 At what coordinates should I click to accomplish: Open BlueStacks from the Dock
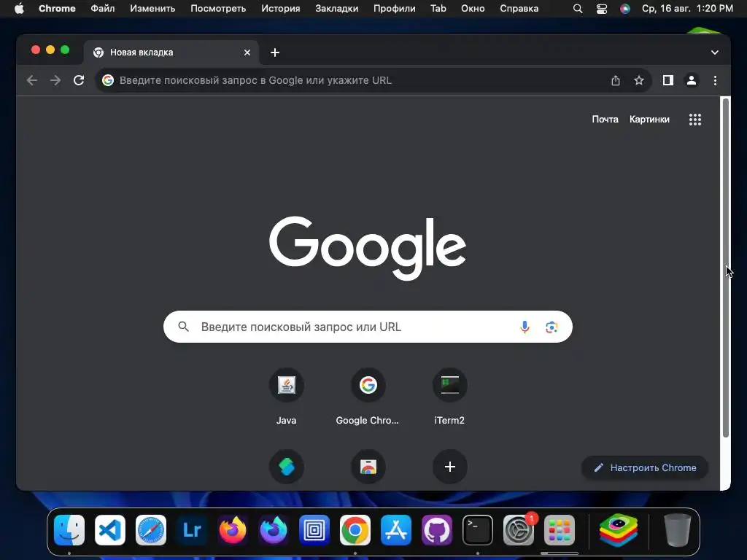point(619,530)
